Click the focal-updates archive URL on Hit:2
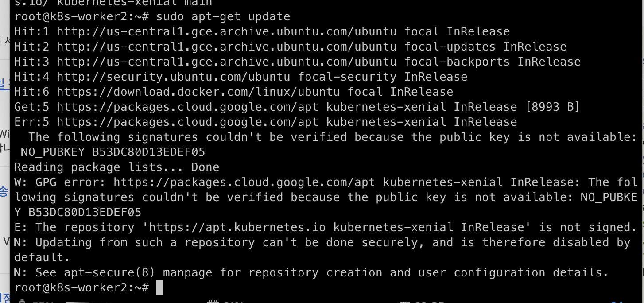Viewport: 644px width, 303px height. (x=227, y=47)
